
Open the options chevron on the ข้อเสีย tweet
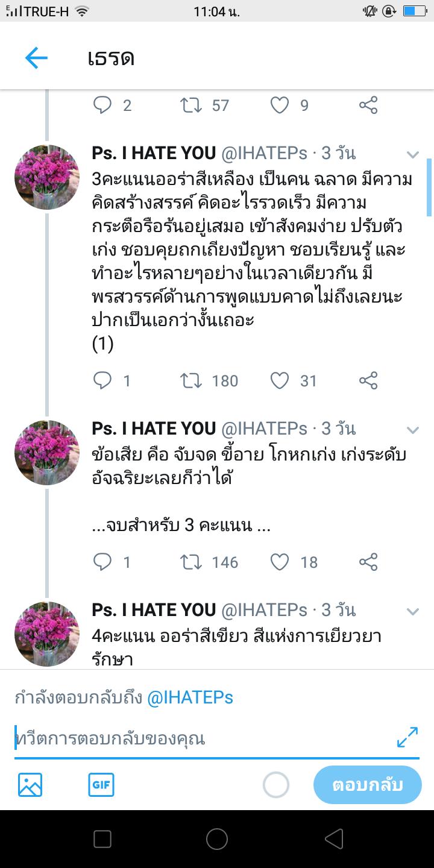coord(413,430)
